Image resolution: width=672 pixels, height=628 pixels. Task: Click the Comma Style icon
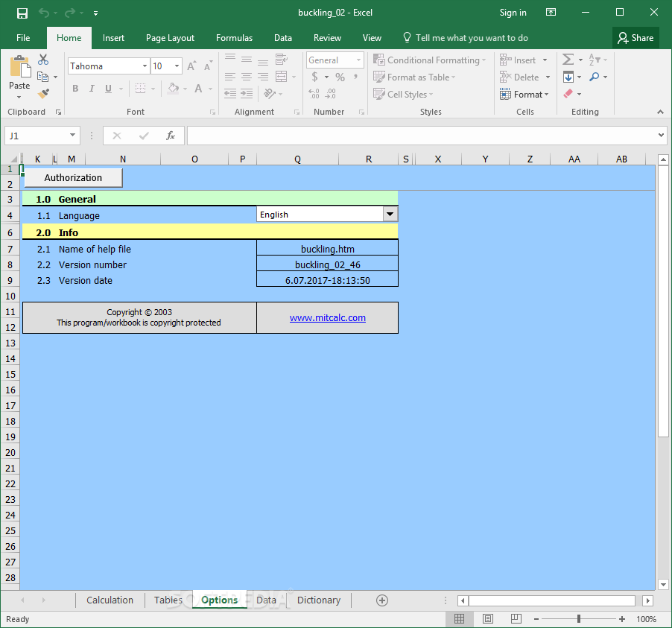(x=355, y=77)
